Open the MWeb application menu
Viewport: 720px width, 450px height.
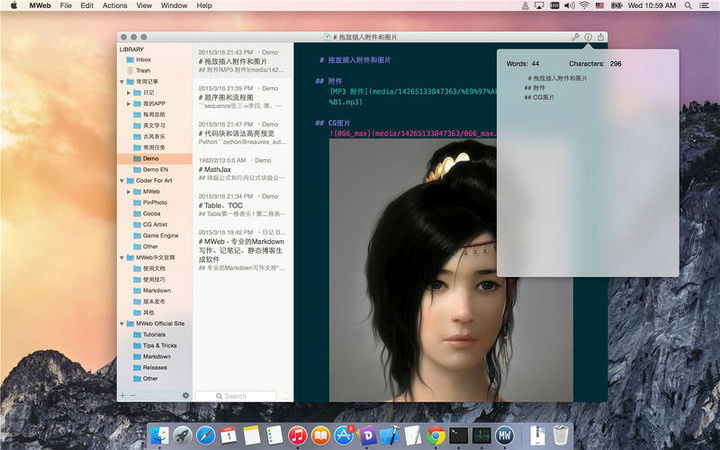click(x=40, y=6)
